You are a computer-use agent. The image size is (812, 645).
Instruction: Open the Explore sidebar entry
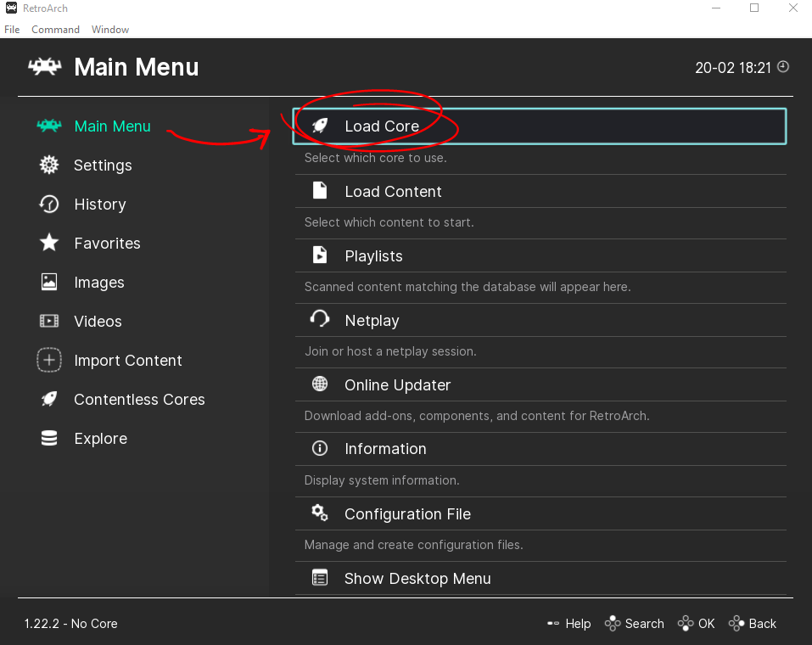coord(100,439)
